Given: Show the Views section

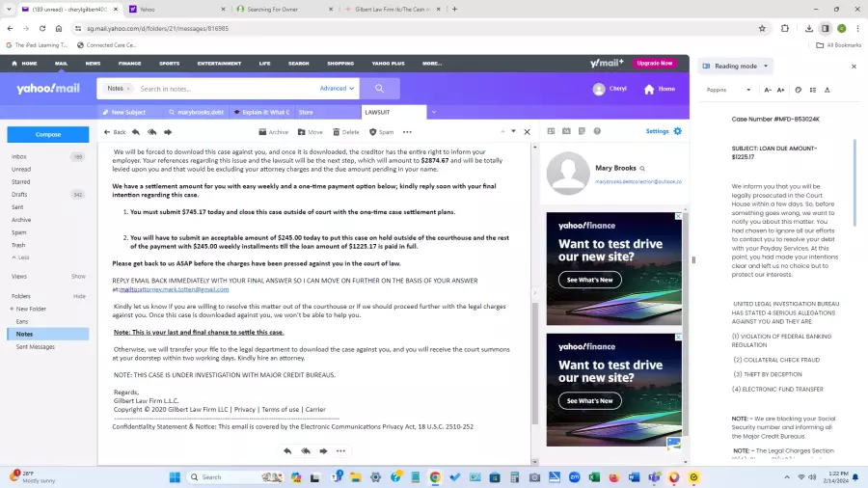Looking at the screenshot, I should pos(78,276).
